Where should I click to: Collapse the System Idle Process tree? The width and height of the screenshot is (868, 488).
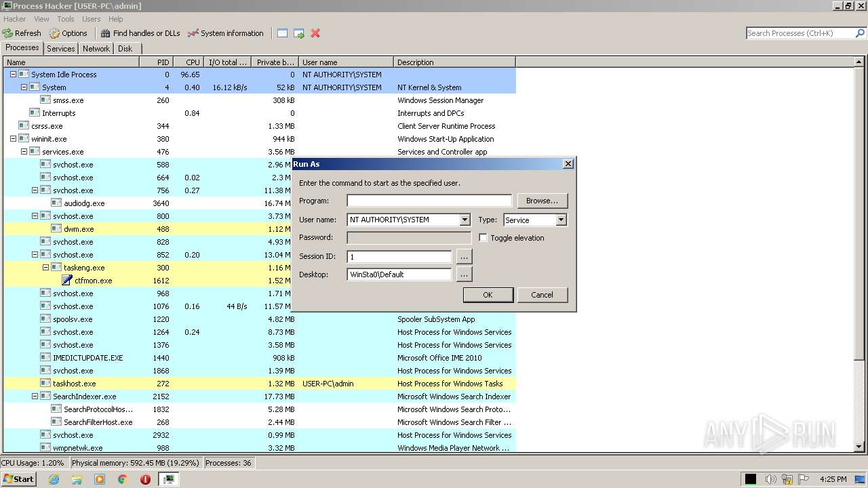[13, 74]
